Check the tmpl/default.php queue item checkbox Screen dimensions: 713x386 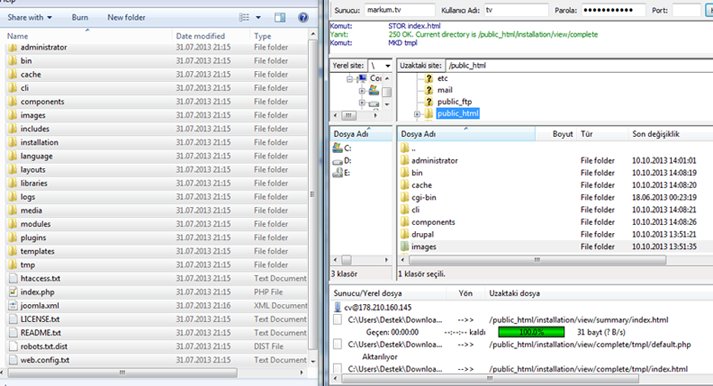tap(337, 344)
